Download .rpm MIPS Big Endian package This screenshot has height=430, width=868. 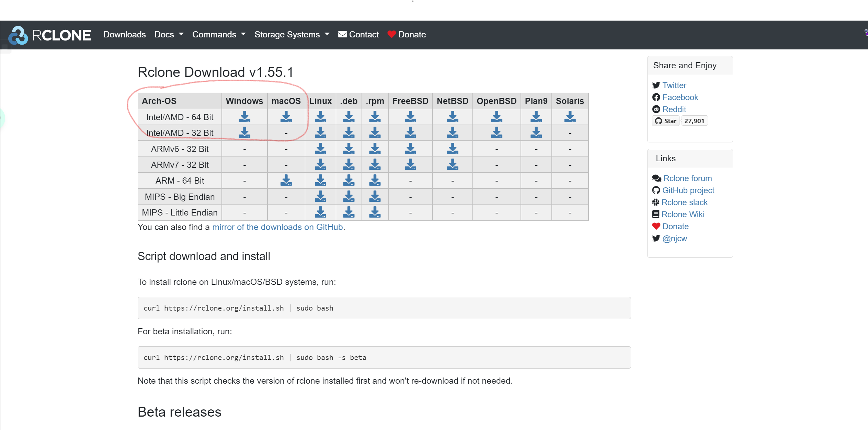[x=375, y=197]
